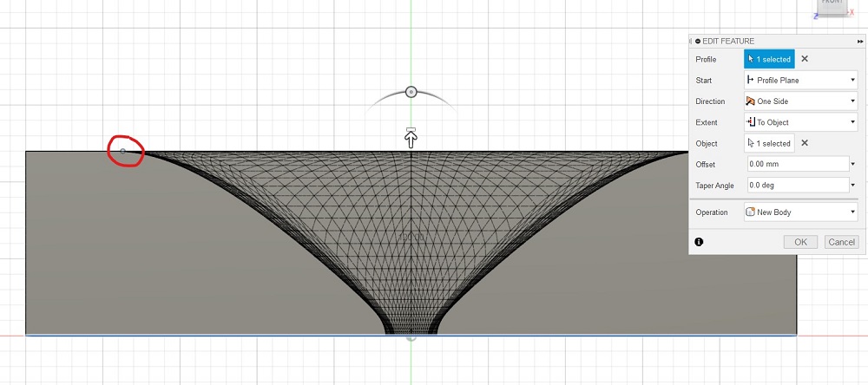
Task: Click the red X axis label near ViewCube
Action: point(852,11)
